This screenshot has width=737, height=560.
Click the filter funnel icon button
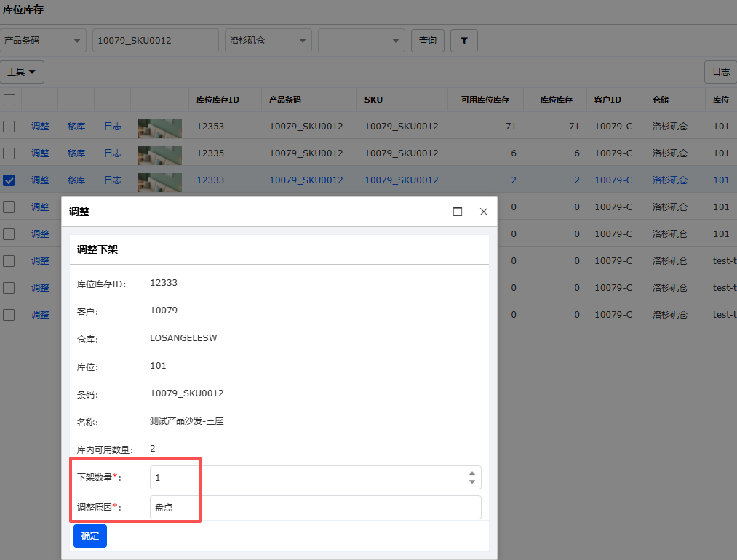(x=464, y=41)
